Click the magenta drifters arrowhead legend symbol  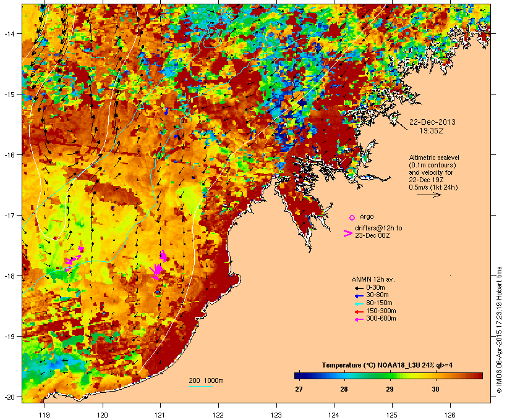(347, 233)
